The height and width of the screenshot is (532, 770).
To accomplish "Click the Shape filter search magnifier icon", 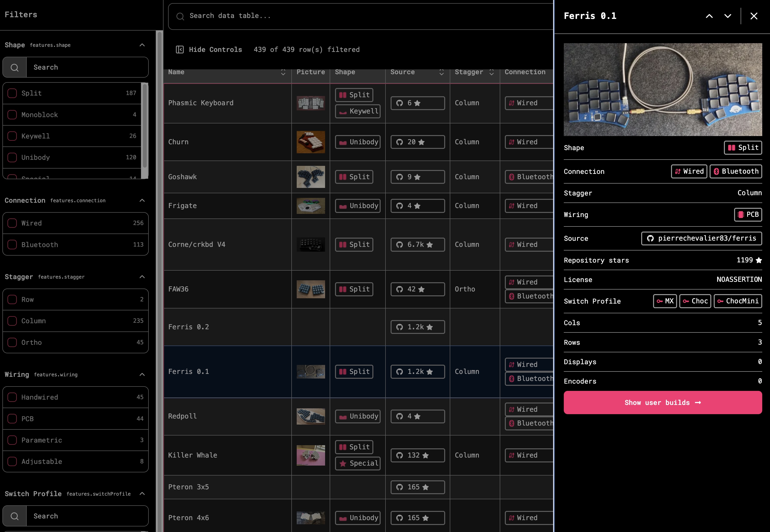I will coord(15,67).
